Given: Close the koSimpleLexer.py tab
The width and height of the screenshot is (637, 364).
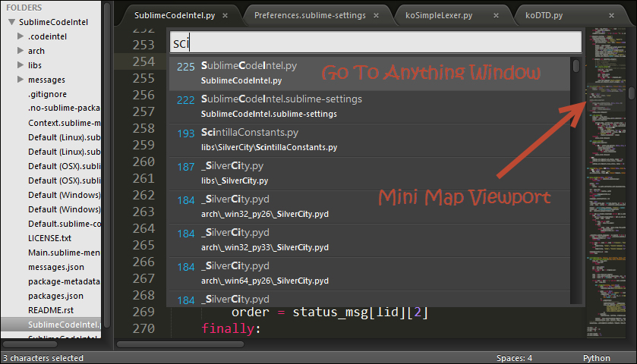Looking at the screenshot, I should pos(496,15).
